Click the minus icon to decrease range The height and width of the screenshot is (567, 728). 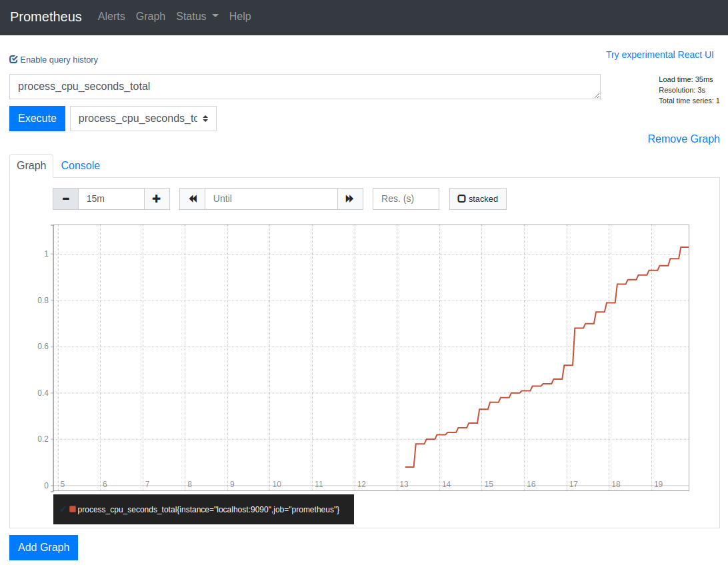coord(65,199)
